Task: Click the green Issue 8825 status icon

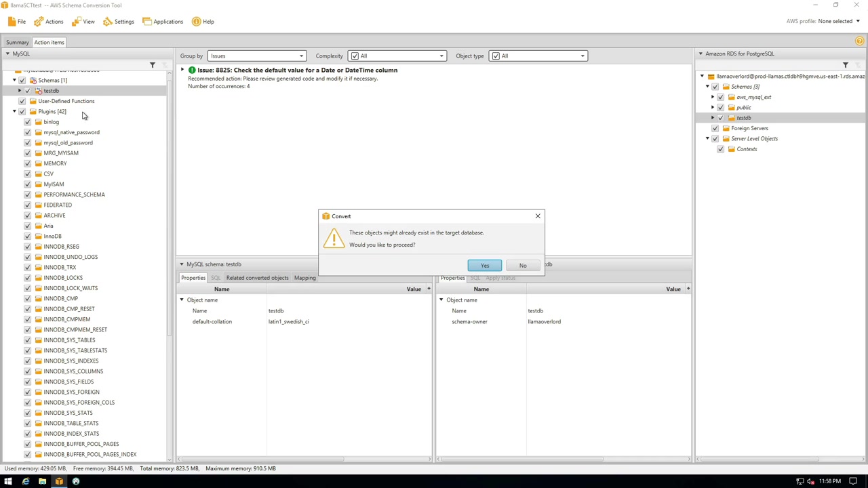Action: pyautogui.click(x=192, y=70)
